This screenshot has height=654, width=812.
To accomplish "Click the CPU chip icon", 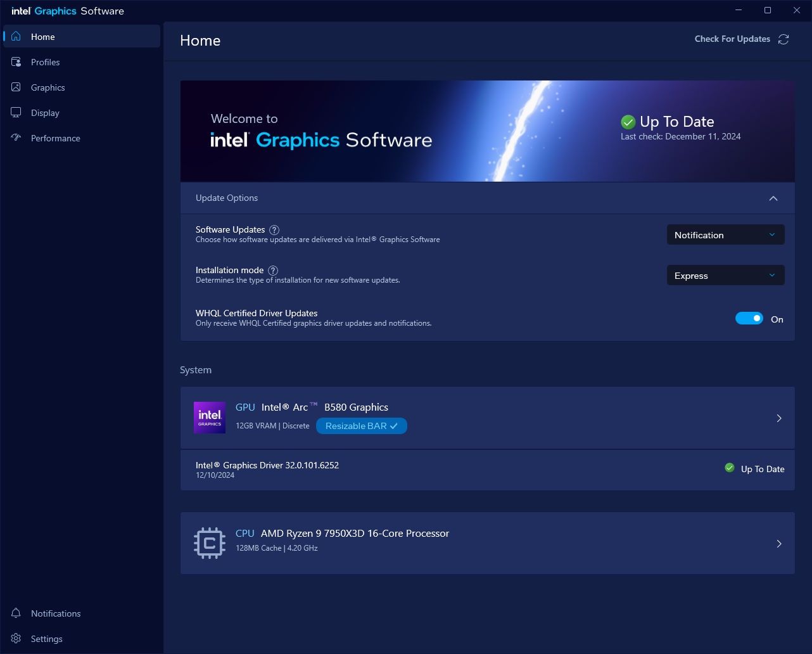I will click(210, 543).
